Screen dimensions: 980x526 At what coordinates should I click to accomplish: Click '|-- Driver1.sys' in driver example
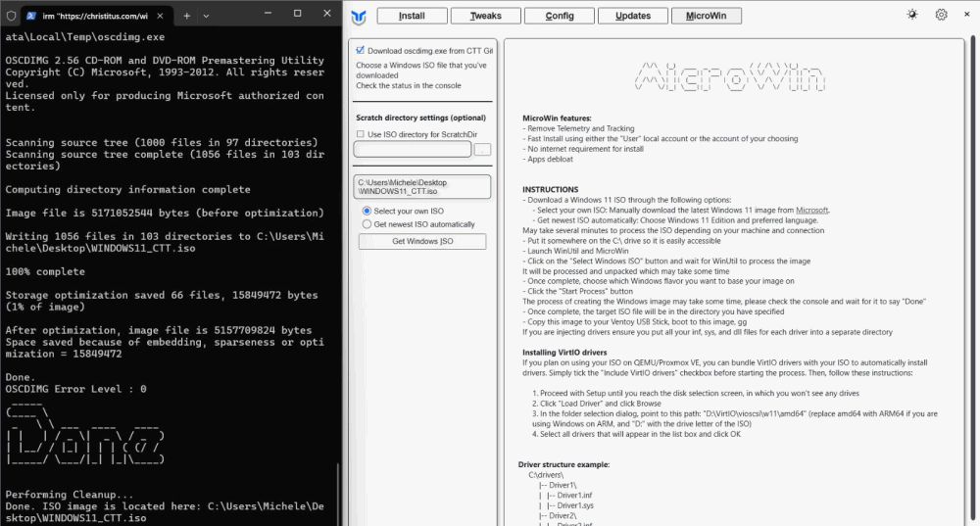click(569, 505)
